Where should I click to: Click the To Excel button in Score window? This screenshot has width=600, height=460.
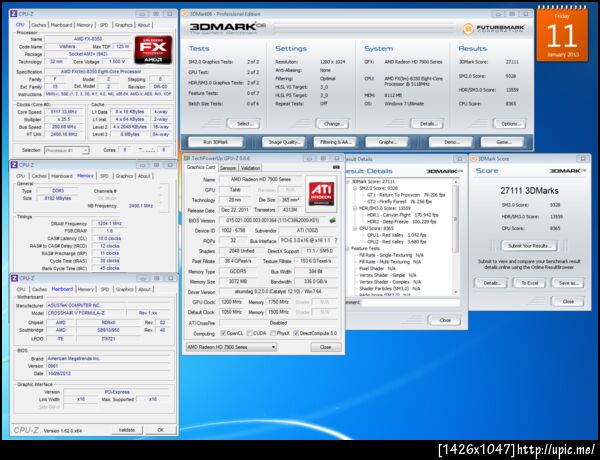530,283
